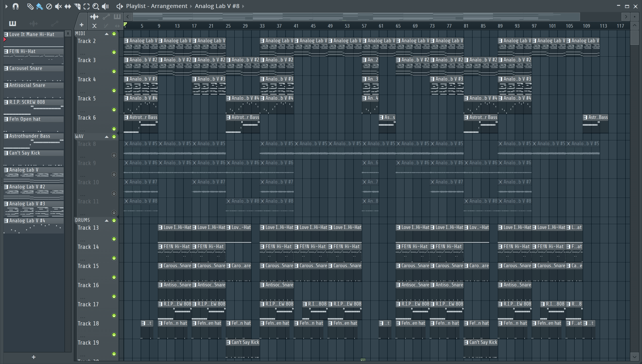
Task: Select the Delete tool
Action: point(49,6)
